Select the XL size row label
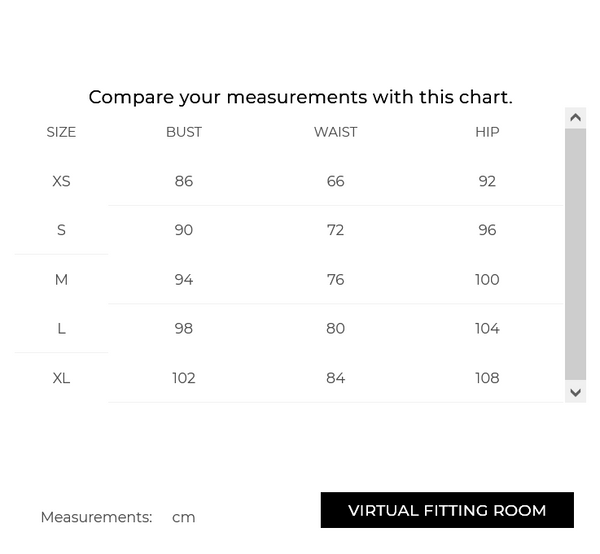 (x=61, y=378)
